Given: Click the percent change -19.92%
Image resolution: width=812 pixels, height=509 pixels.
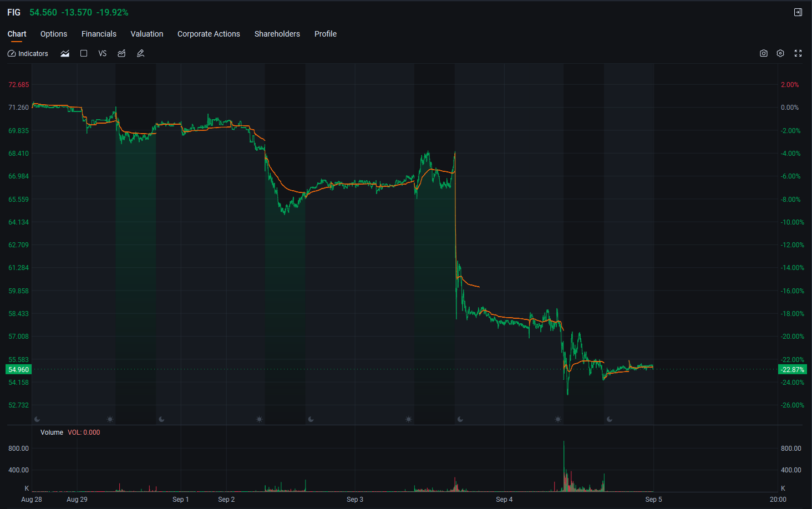Looking at the screenshot, I should click(x=113, y=12).
